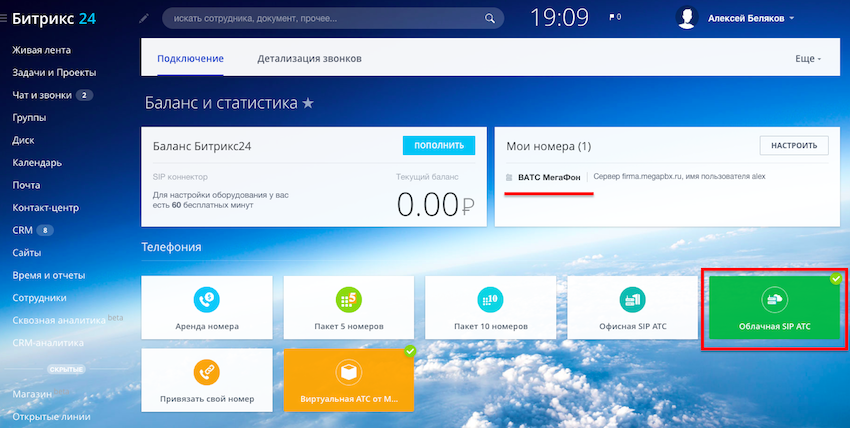Open Сотрудники in sidebar

point(40,298)
